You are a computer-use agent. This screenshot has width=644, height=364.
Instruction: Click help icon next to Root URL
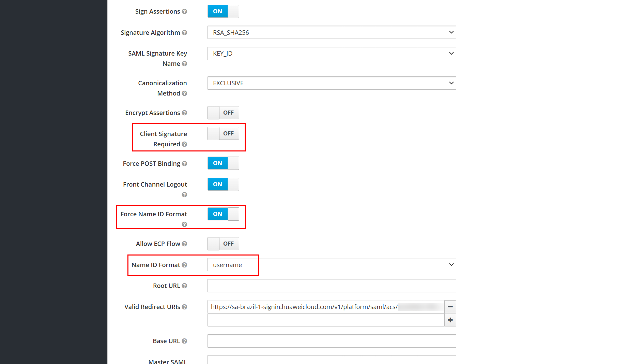coord(184,286)
